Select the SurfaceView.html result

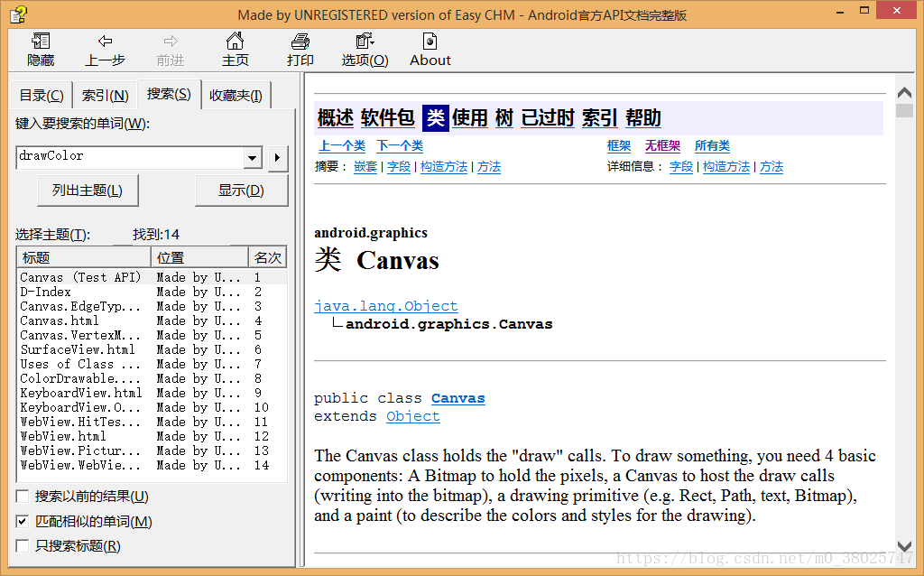click(152, 349)
